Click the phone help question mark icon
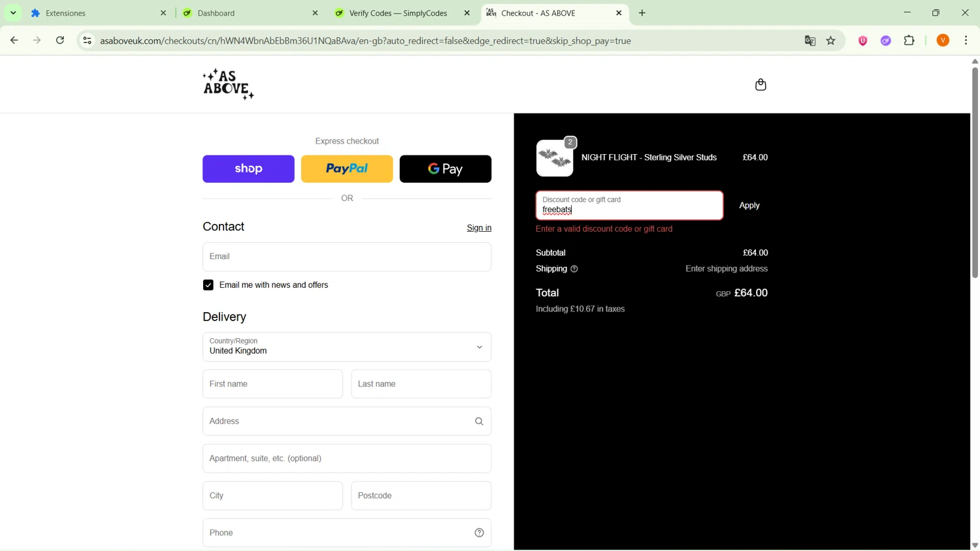 click(x=479, y=533)
